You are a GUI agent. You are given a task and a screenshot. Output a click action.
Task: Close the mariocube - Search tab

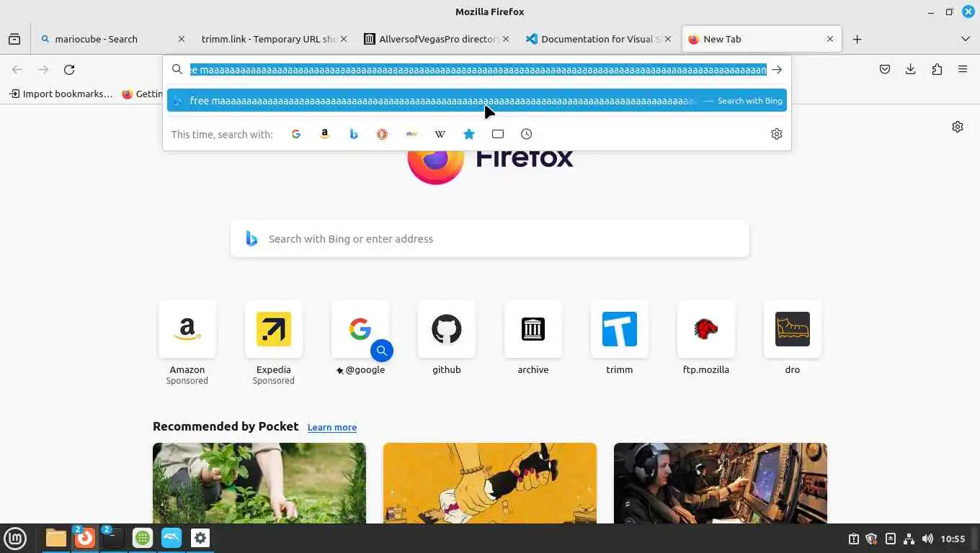(x=182, y=39)
